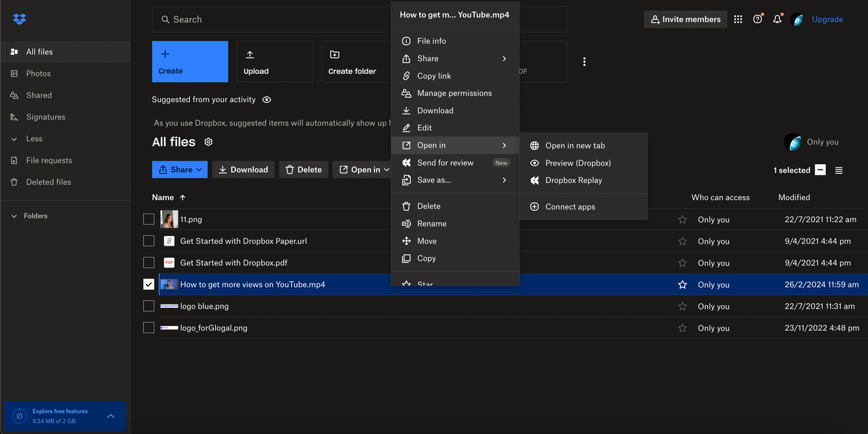
Task: Check the Get Started with Dropbox.pdf checkbox
Action: (149, 262)
